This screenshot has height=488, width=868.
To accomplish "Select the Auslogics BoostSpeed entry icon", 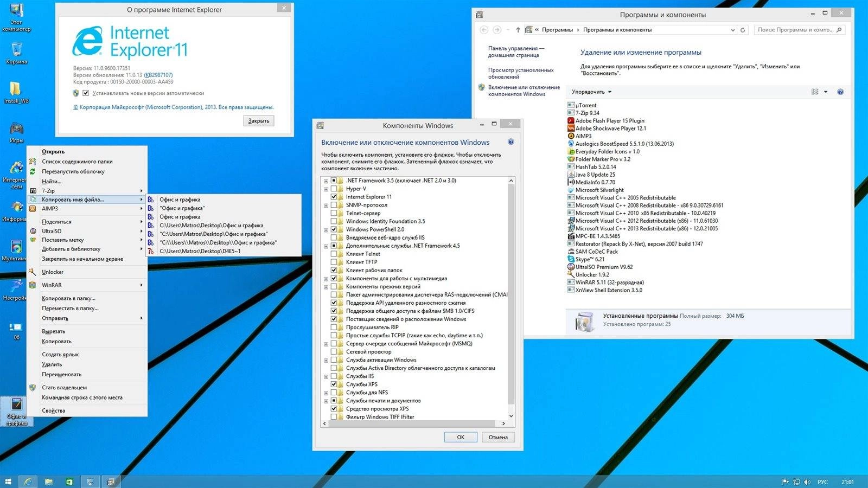I will pyautogui.click(x=571, y=144).
